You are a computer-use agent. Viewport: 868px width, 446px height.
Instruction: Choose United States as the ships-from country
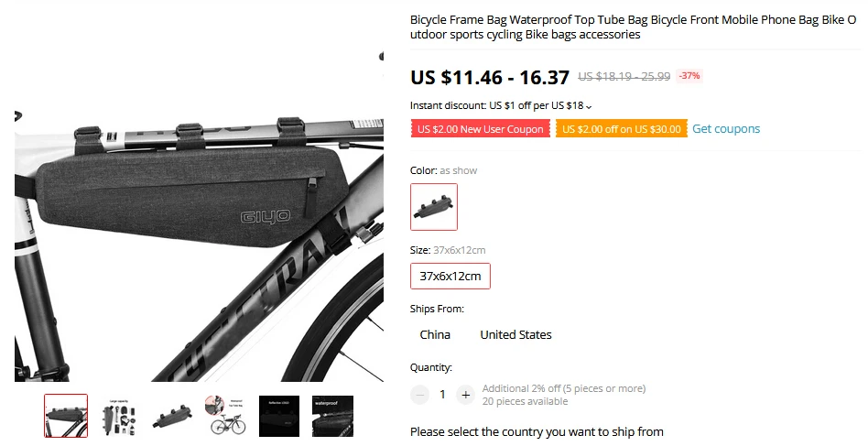[515, 335]
